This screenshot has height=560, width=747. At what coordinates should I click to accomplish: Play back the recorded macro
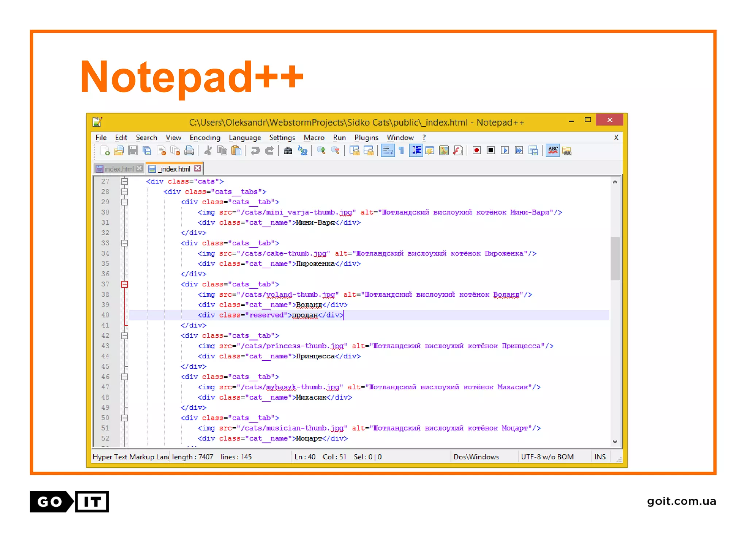(505, 151)
